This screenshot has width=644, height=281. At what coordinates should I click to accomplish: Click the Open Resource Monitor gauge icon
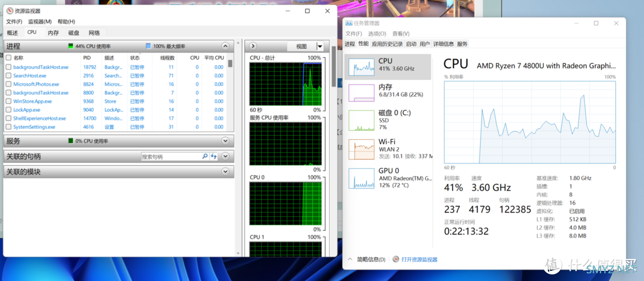point(396,260)
